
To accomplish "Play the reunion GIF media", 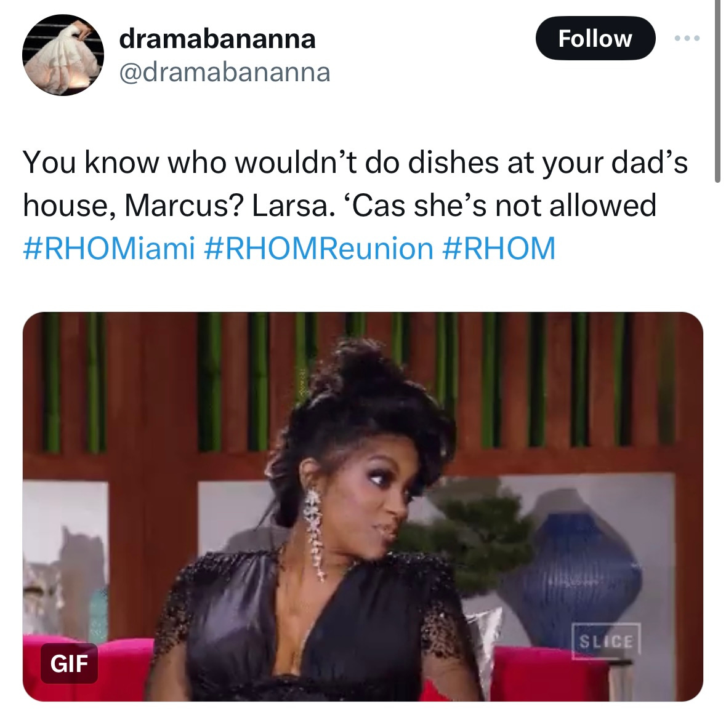I will click(x=363, y=506).
